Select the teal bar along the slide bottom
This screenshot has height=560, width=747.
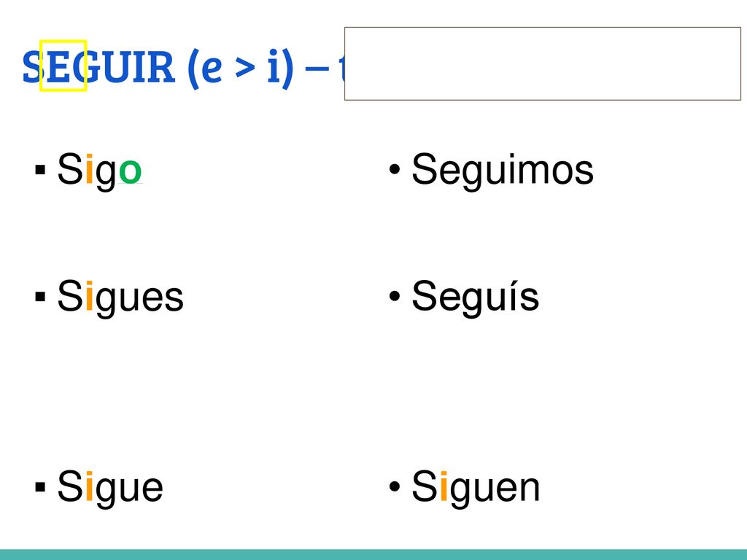coord(373,555)
